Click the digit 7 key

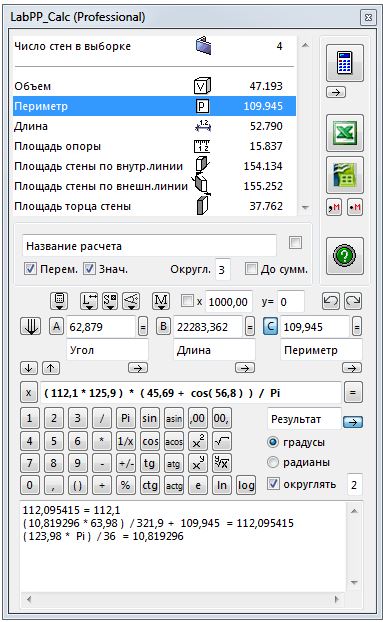[30, 463]
